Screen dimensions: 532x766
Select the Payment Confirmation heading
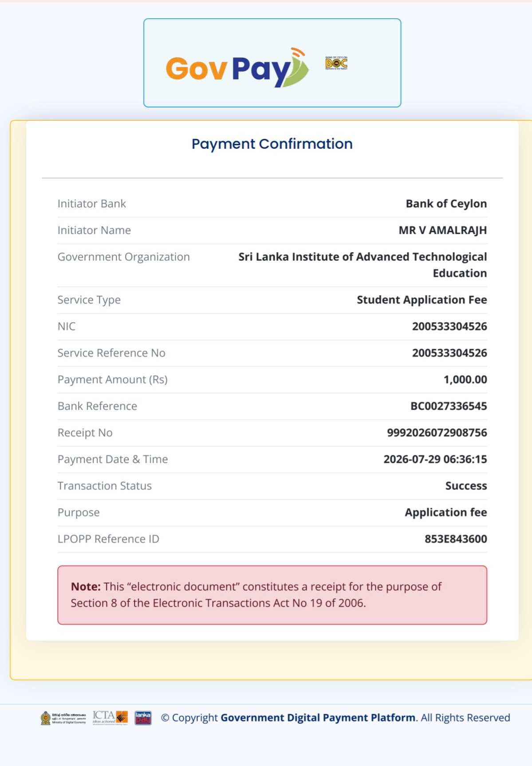(272, 144)
